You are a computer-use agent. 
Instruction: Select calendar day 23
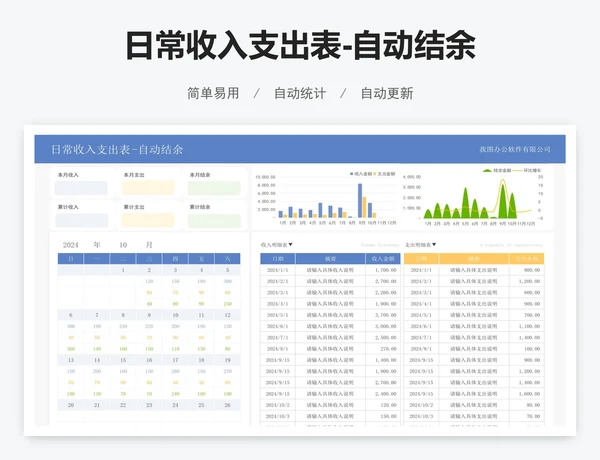point(149,405)
